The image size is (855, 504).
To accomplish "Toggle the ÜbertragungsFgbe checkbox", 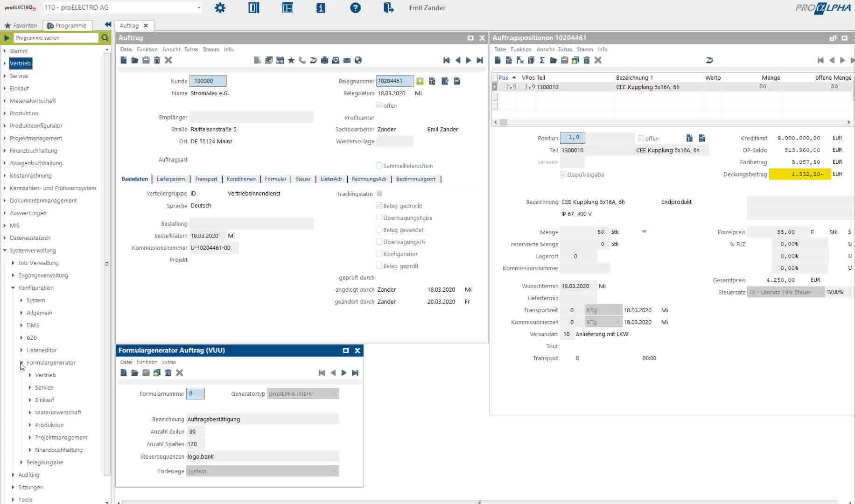I will click(379, 218).
